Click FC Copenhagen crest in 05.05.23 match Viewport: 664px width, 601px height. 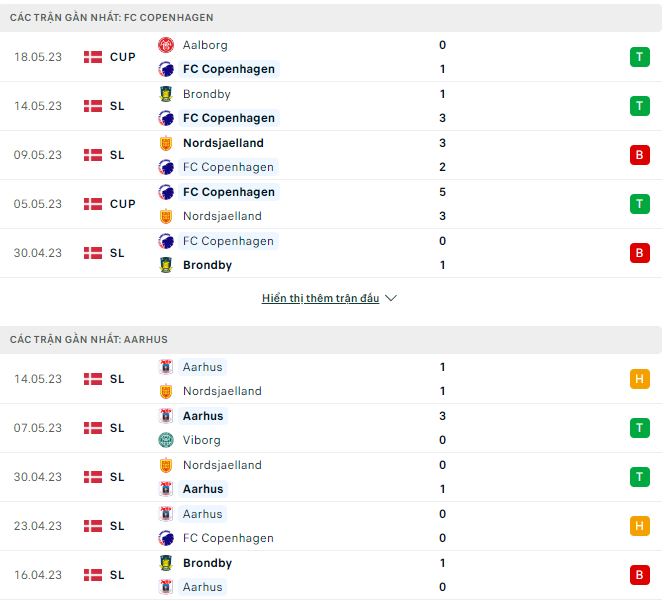[165, 192]
